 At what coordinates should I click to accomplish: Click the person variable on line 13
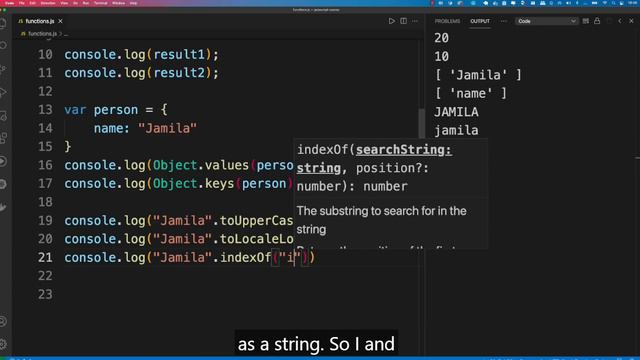tap(116, 110)
